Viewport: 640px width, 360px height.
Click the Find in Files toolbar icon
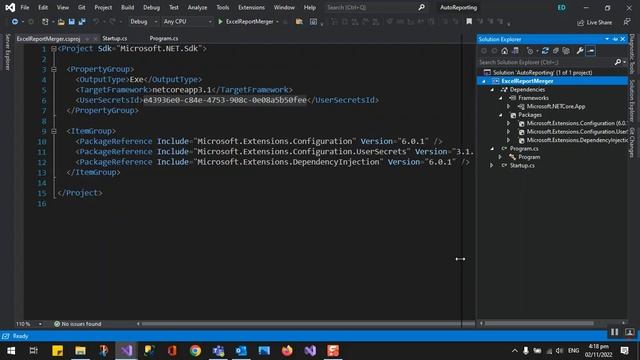click(x=299, y=22)
